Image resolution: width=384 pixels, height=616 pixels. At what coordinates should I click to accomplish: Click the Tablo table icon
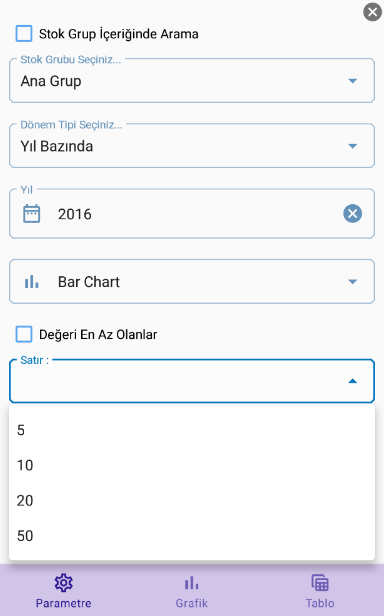coord(320,583)
